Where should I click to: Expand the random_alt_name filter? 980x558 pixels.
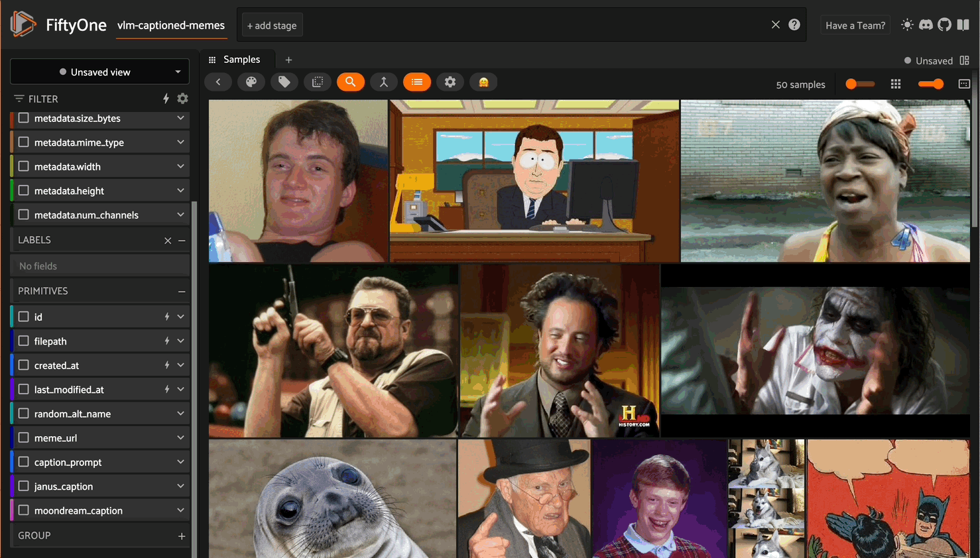tap(180, 414)
